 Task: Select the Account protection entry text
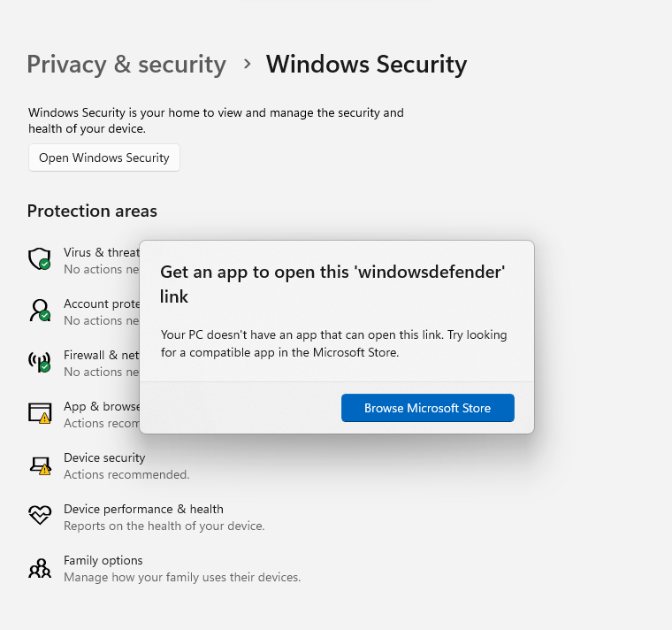tap(102, 303)
